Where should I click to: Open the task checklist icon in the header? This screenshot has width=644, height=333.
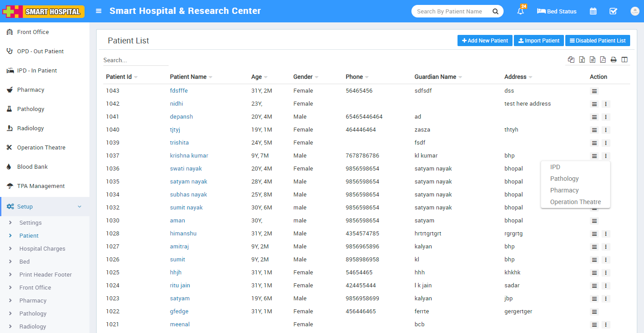613,11
